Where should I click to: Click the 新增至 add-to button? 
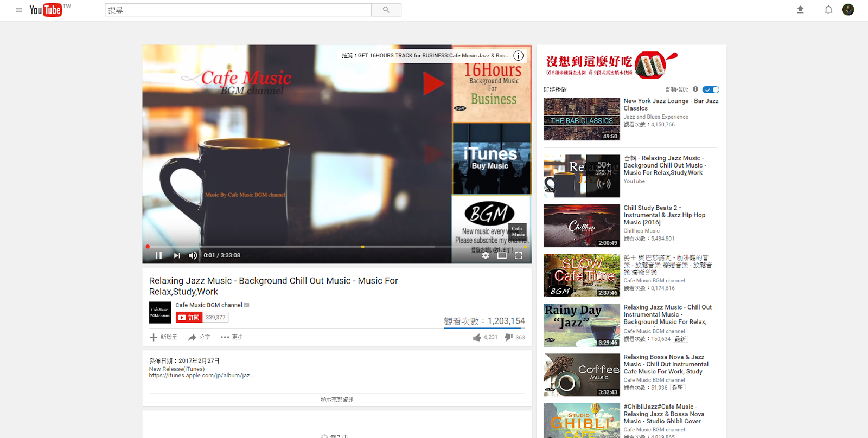tap(163, 337)
